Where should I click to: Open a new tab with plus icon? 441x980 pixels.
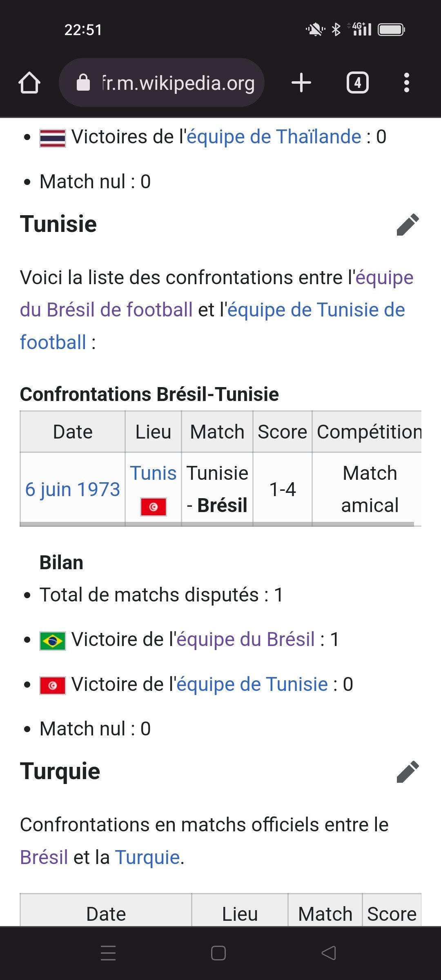pos(301,83)
